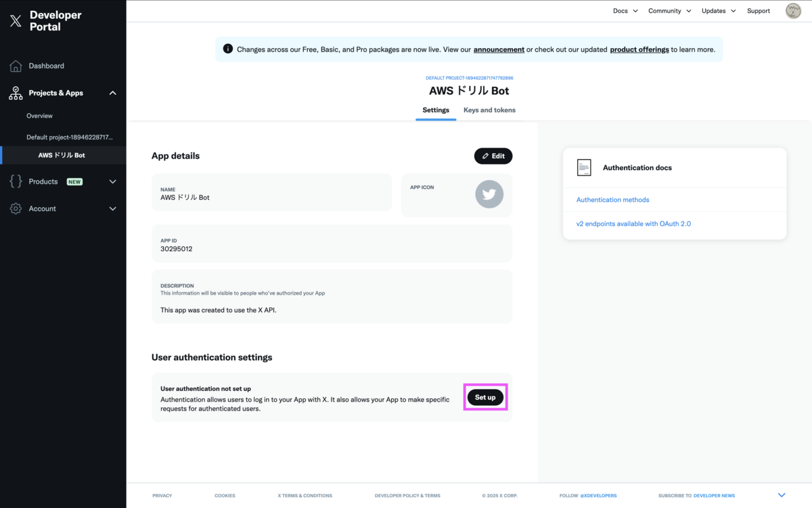The height and width of the screenshot is (508, 812).
Task: Open the Updates dropdown menu
Action: click(x=719, y=11)
